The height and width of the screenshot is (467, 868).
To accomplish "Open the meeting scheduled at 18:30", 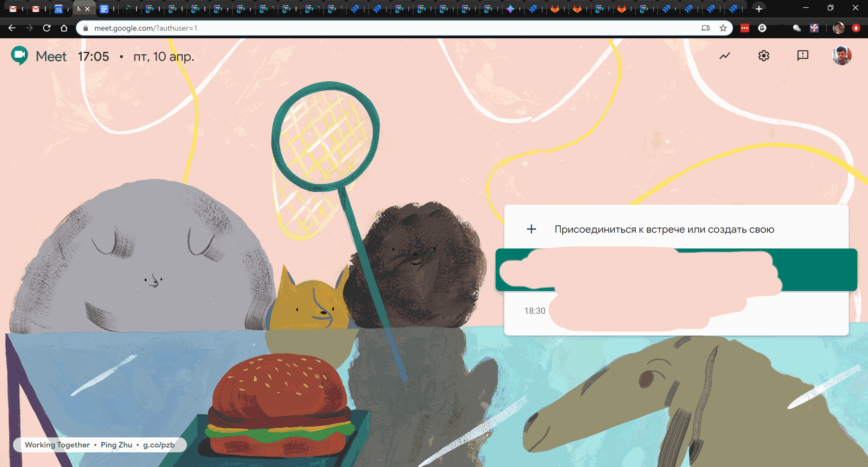I will pyautogui.click(x=676, y=311).
